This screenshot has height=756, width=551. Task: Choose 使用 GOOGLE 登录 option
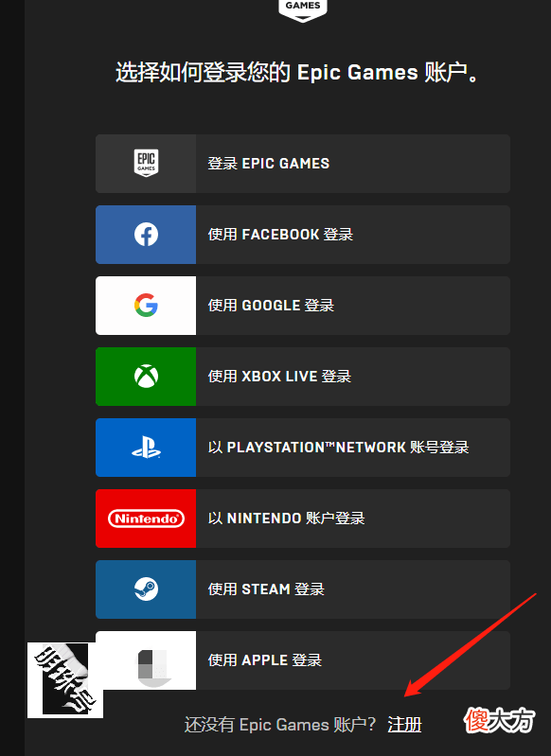(303, 306)
